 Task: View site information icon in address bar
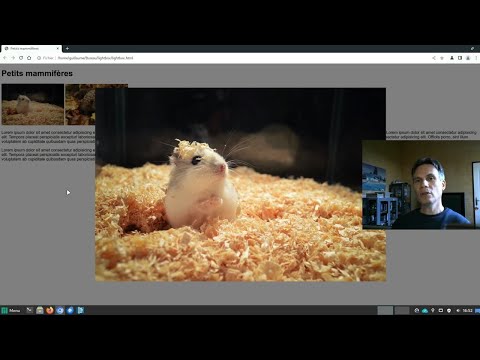pos(39,58)
